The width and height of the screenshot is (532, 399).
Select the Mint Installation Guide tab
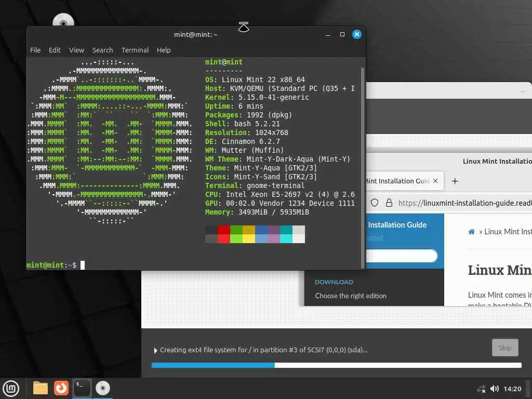(x=404, y=181)
